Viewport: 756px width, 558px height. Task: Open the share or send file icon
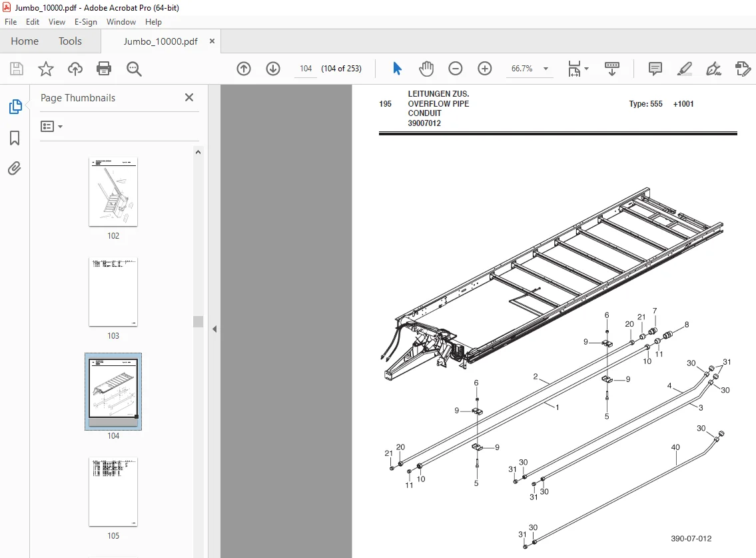tap(743, 69)
